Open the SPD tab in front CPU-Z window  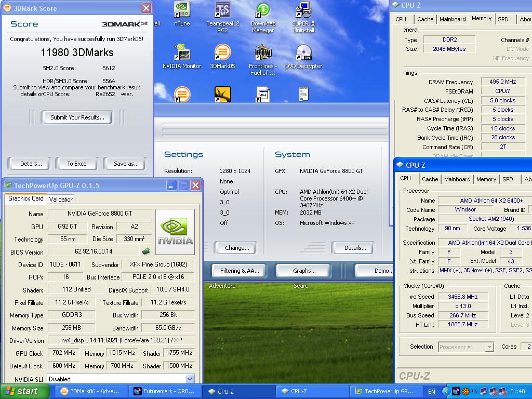(508, 179)
